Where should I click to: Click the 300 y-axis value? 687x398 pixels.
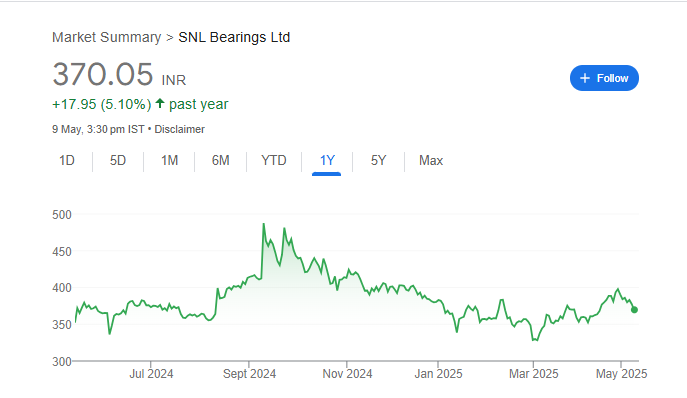[x=62, y=362]
